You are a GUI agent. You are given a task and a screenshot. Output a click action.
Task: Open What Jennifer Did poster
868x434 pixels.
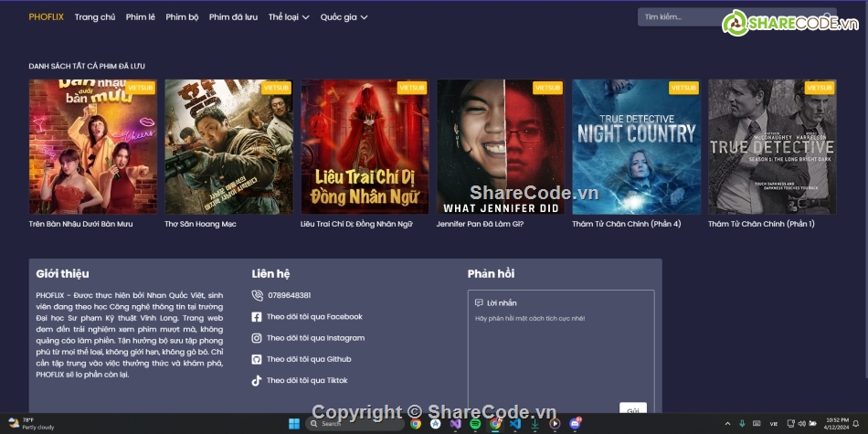(501, 147)
